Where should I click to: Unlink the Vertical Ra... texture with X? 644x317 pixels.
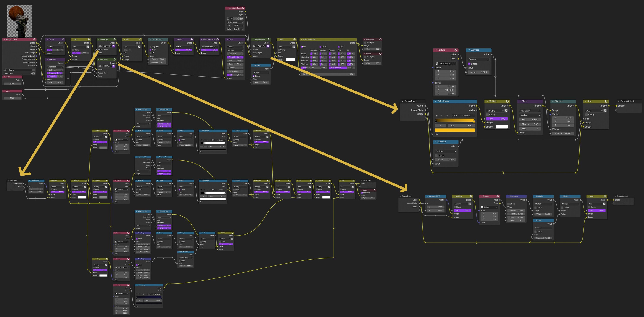(454, 63)
